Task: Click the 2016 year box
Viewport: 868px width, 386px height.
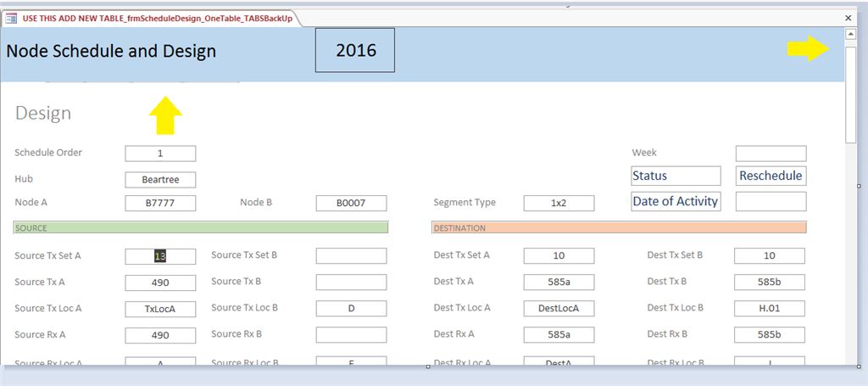Action: pos(355,50)
